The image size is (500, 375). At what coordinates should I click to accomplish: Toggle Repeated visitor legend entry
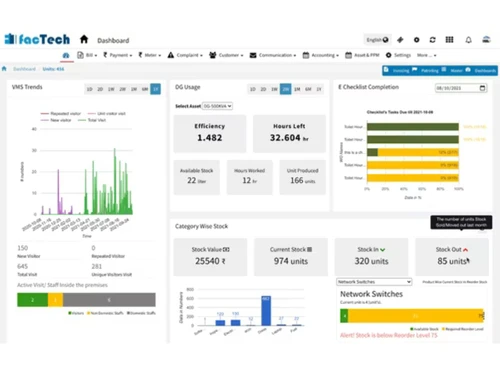point(61,114)
